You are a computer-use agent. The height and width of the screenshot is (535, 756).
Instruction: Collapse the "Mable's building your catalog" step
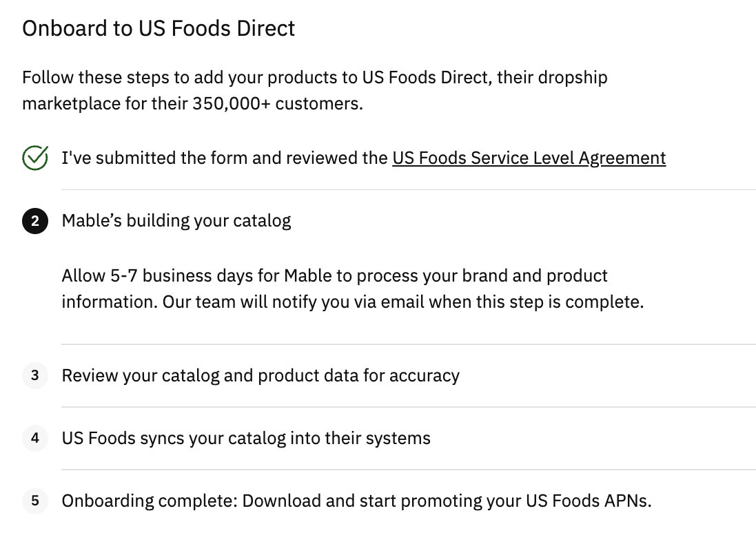click(176, 221)
